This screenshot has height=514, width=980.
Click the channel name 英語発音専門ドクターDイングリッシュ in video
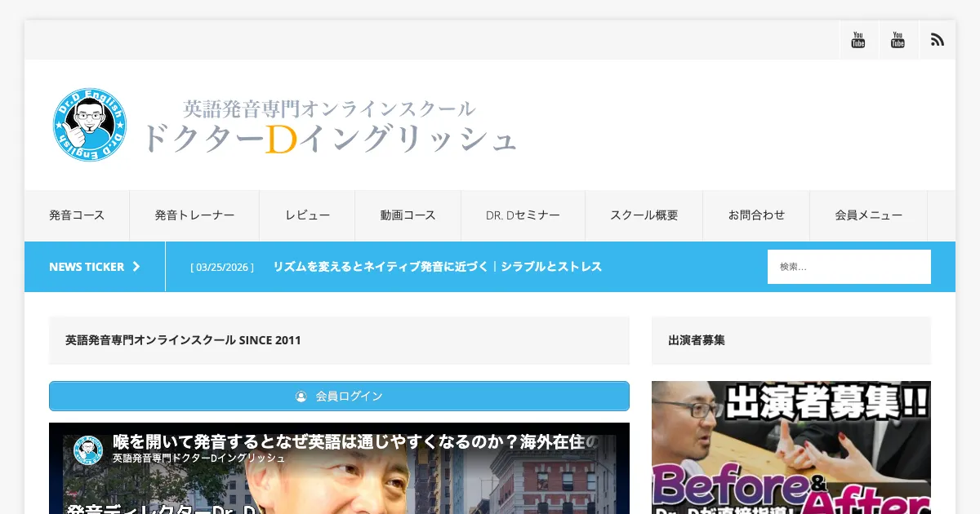pos(199,459)
